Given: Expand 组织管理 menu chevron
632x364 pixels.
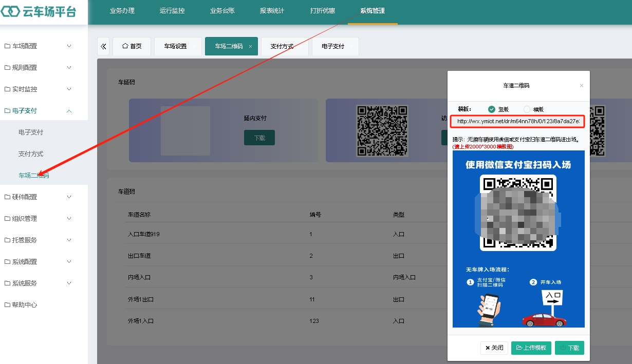Looking at the screenshot, I should click(69, 219).
